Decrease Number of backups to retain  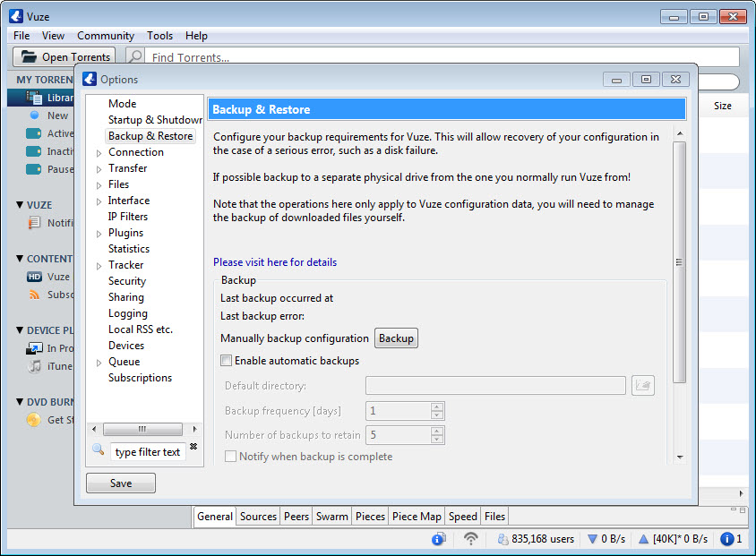pos(437,440)
